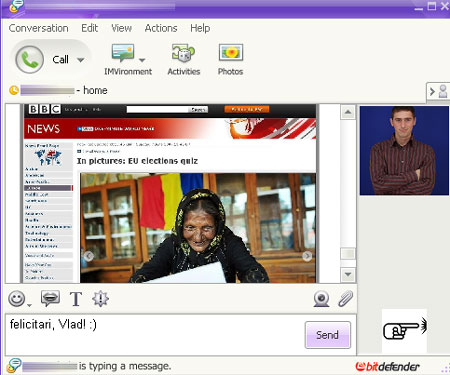The height and width of the screenshot is (375, 450).
Task: Click the BBC Search button
Action: pos(198,109)
